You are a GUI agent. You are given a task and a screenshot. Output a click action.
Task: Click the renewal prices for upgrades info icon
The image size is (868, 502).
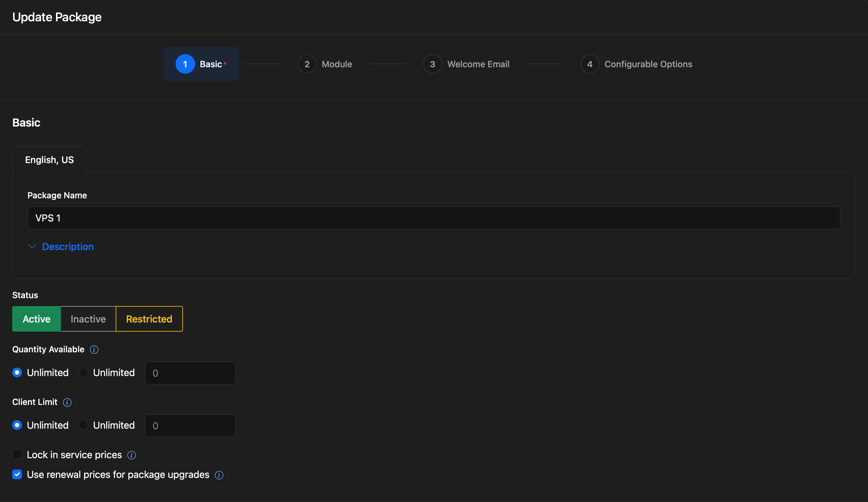pyautogui.click(x=219, y=475)
